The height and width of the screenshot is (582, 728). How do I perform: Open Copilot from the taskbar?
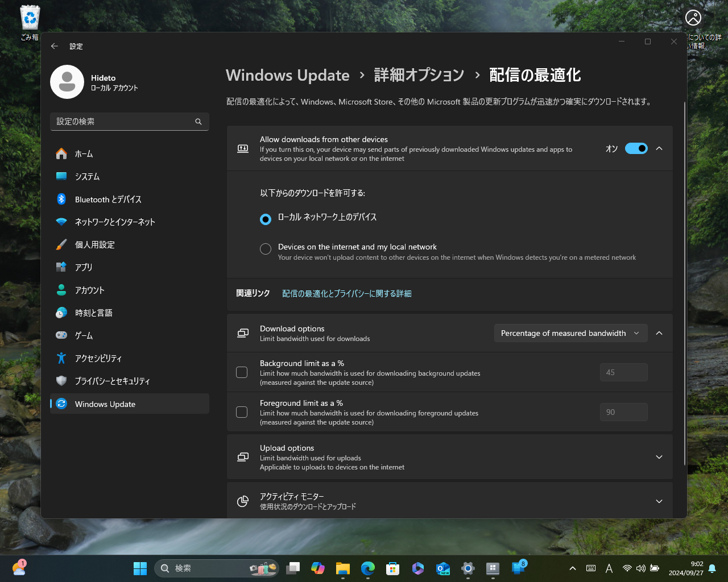(317, 568)
